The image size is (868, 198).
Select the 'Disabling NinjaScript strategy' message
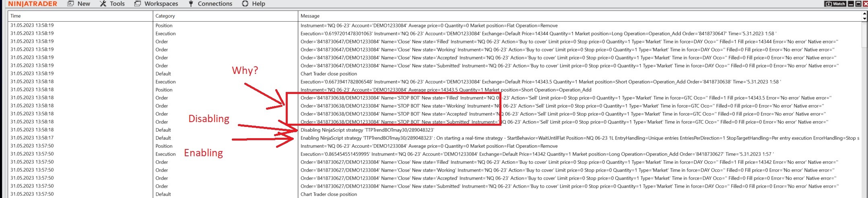point(367,130)
